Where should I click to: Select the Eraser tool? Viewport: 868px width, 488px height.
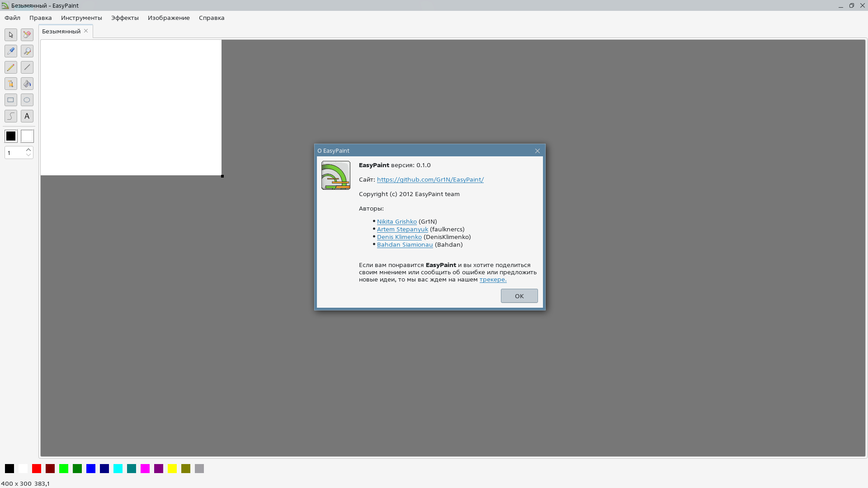point(27,35)
